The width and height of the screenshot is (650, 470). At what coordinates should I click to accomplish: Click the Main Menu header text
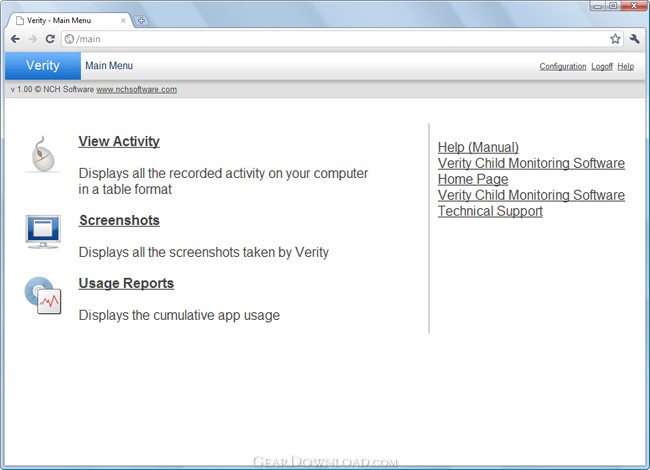[x=109, y=65]
